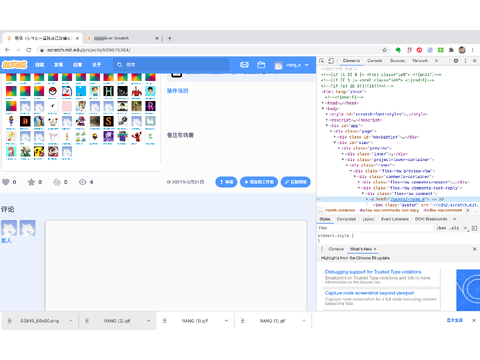The image size is (480, 360).
Task: Bookmark this page with the star icon
Action: tap(385, 50)
